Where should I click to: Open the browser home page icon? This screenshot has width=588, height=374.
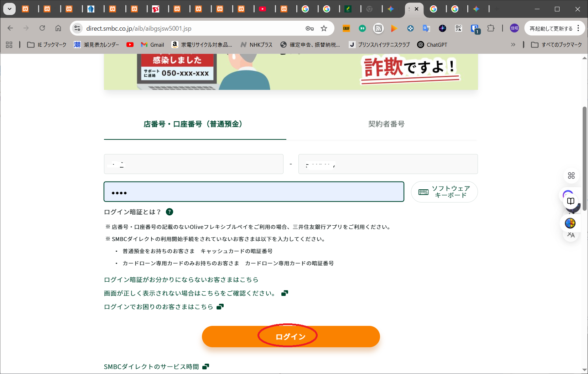(x=58, y=28)
